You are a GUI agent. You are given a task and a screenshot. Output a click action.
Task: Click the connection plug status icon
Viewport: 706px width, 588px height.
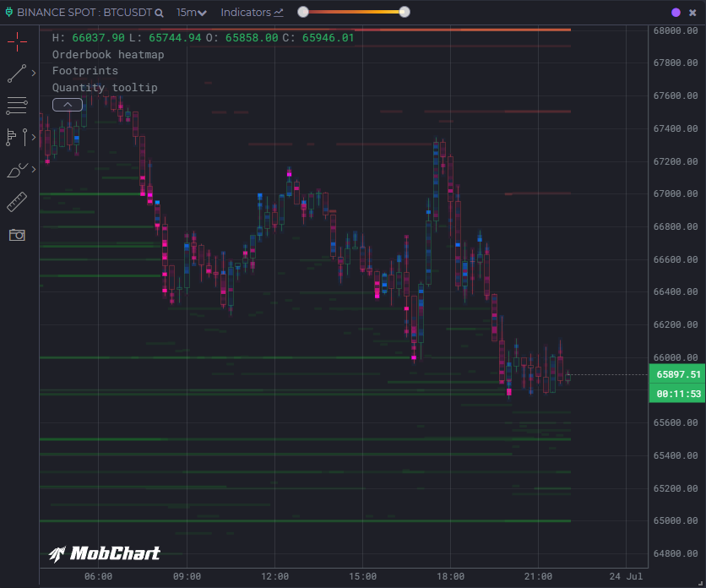click(x=8, y=12)
